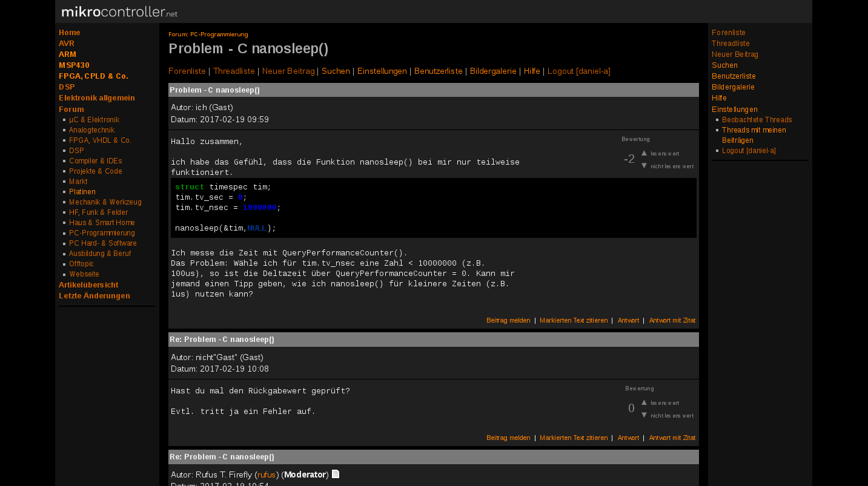Report first post via Beitrag melden
Screen dimensions: 868x486
pos(508,321)
